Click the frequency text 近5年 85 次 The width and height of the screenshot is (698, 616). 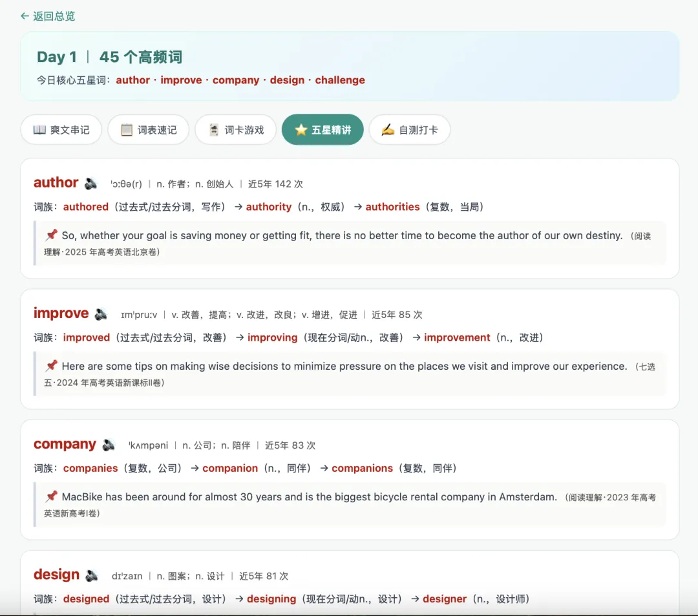397,315
